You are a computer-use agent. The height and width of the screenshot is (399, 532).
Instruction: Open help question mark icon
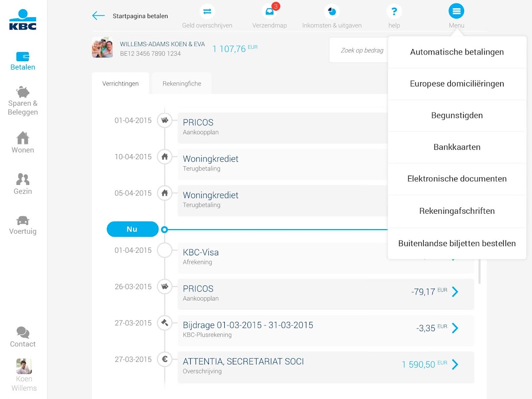pos(394,11)
